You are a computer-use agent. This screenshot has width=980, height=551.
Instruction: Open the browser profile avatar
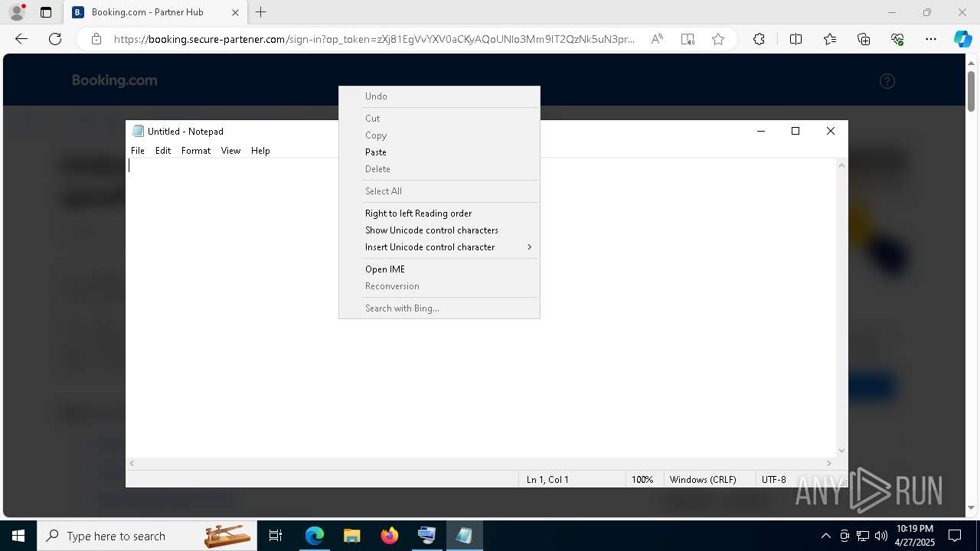coord(17,12)
